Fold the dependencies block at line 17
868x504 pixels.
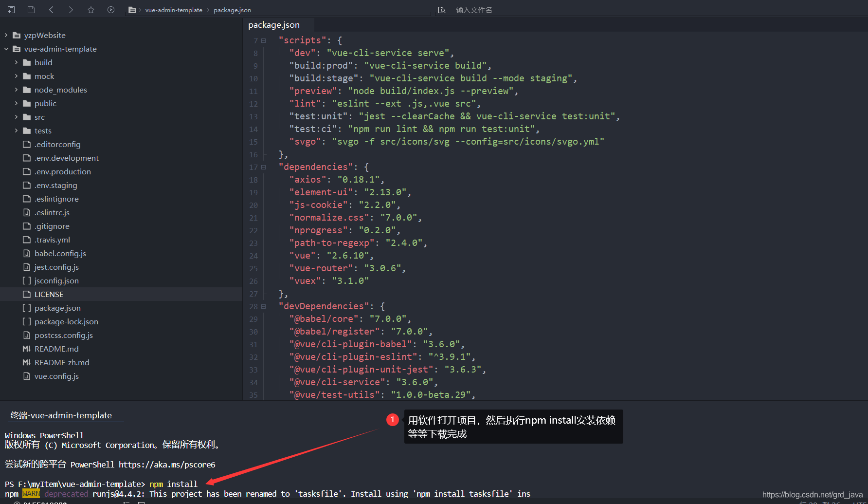tap(264, 167)
